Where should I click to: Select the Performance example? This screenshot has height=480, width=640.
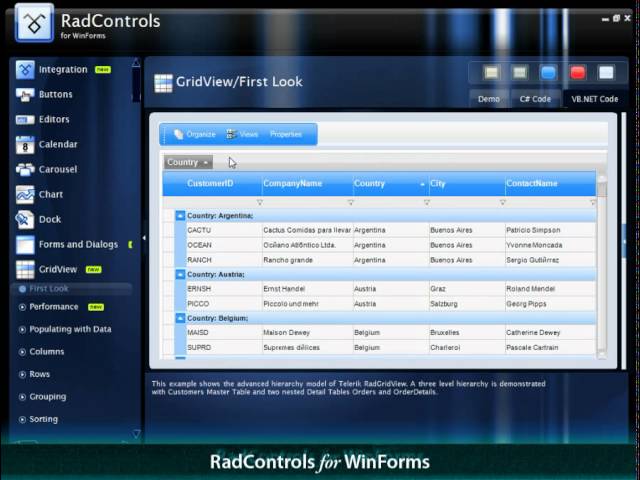(x=53, y=307)
